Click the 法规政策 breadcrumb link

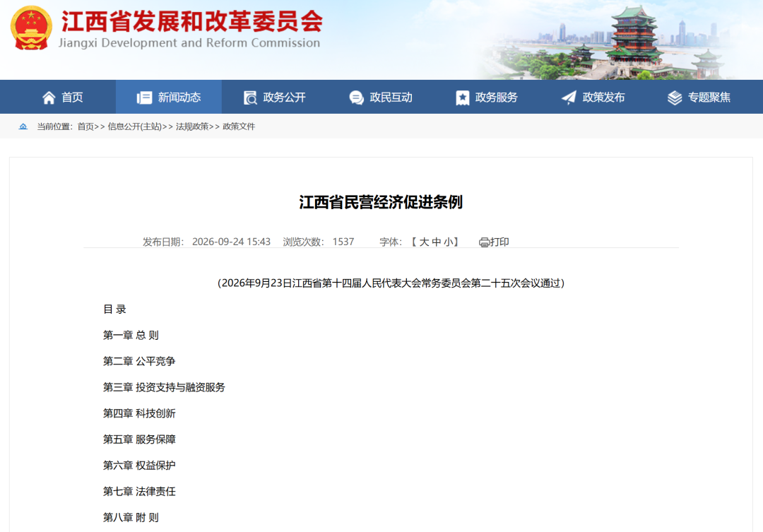coord(192,126)
